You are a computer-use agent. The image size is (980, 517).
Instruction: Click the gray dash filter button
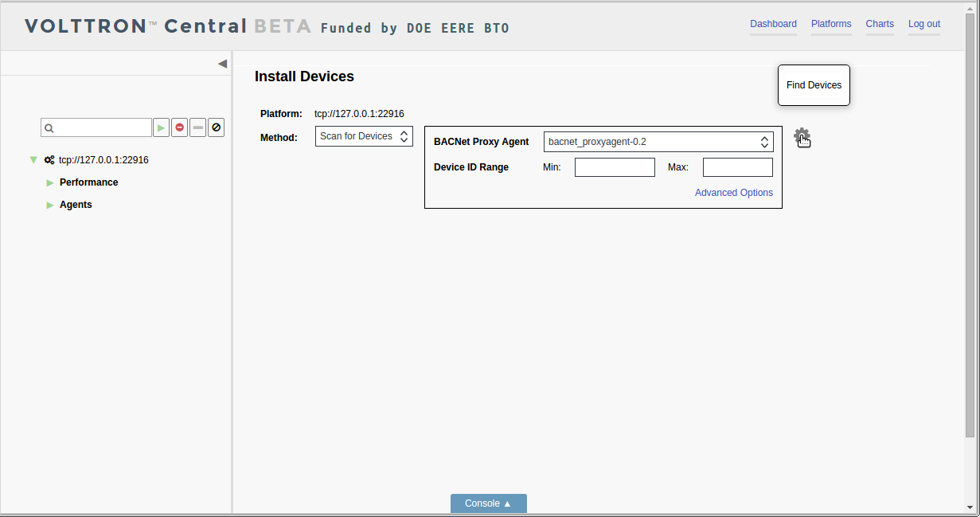click(198, 127)
